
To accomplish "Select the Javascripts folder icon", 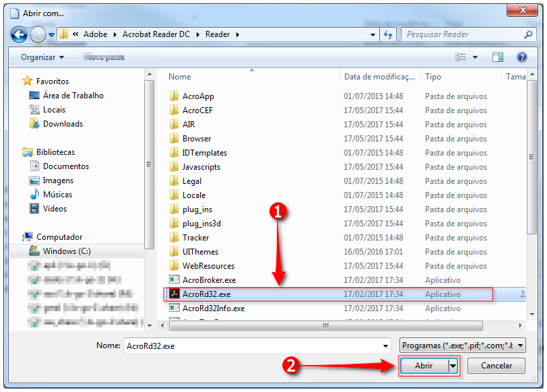I will point(174,167).
